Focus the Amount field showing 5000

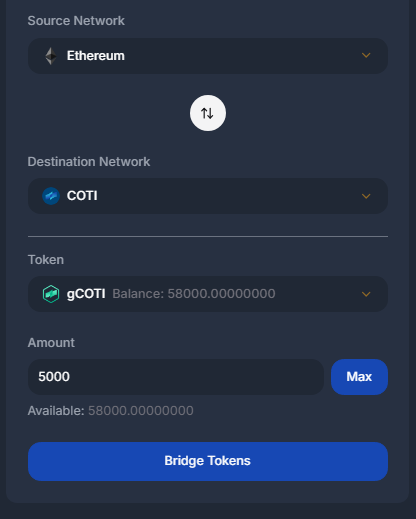click(x=176, y=377)
